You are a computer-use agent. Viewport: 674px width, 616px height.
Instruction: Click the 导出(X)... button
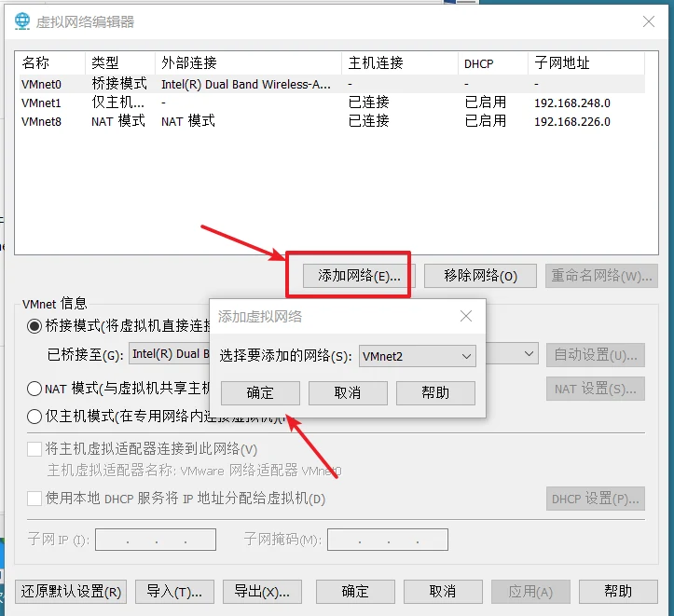point(262,592)
